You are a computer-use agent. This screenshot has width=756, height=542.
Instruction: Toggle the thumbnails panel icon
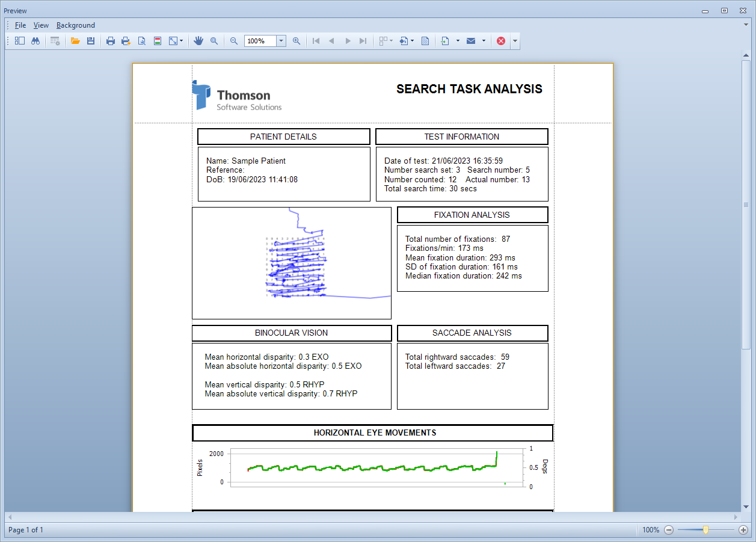pyautogui.click(x=20, y=41)
